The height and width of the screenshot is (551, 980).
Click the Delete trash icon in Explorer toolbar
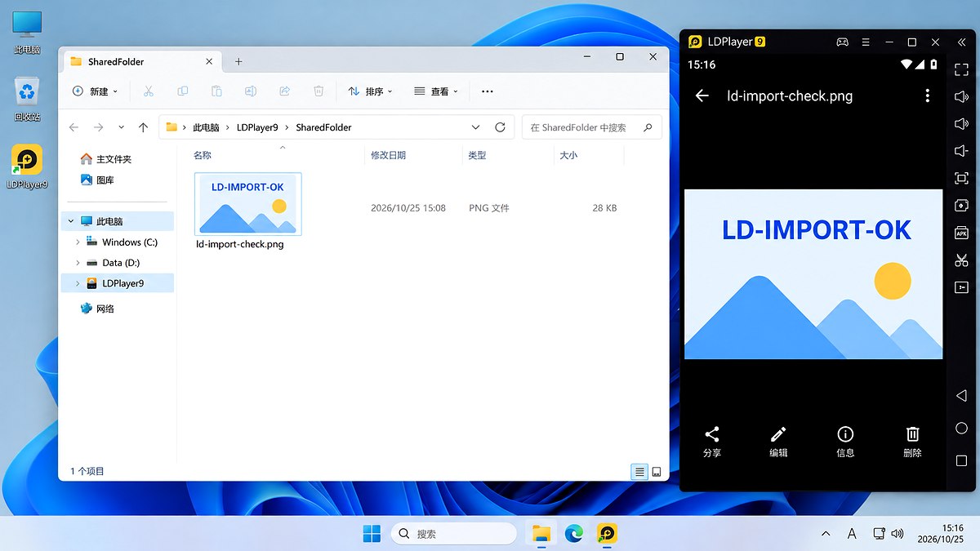coord(319,91)
